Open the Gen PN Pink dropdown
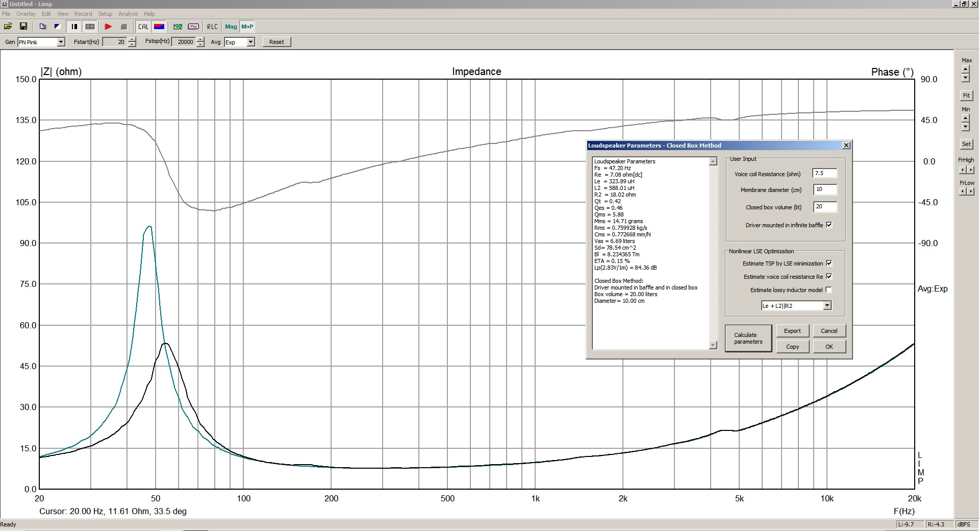The image size is (980, 531). pyautogui.click(x=61, y=42)
